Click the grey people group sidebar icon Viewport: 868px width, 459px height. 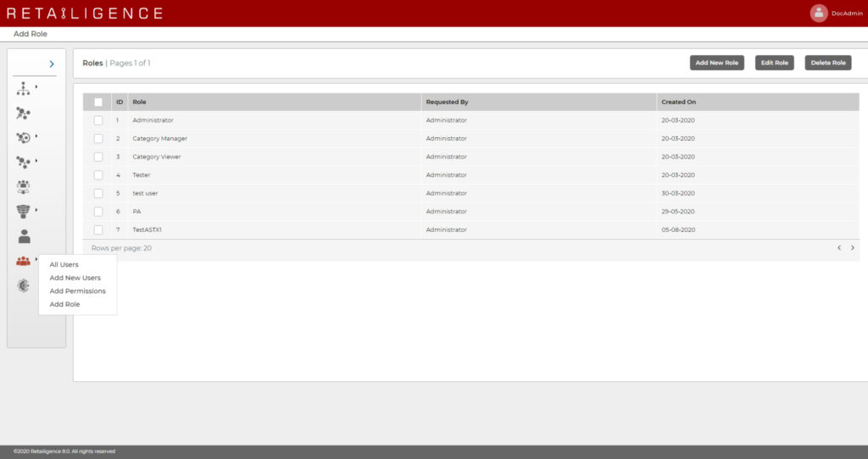[24, 186]
